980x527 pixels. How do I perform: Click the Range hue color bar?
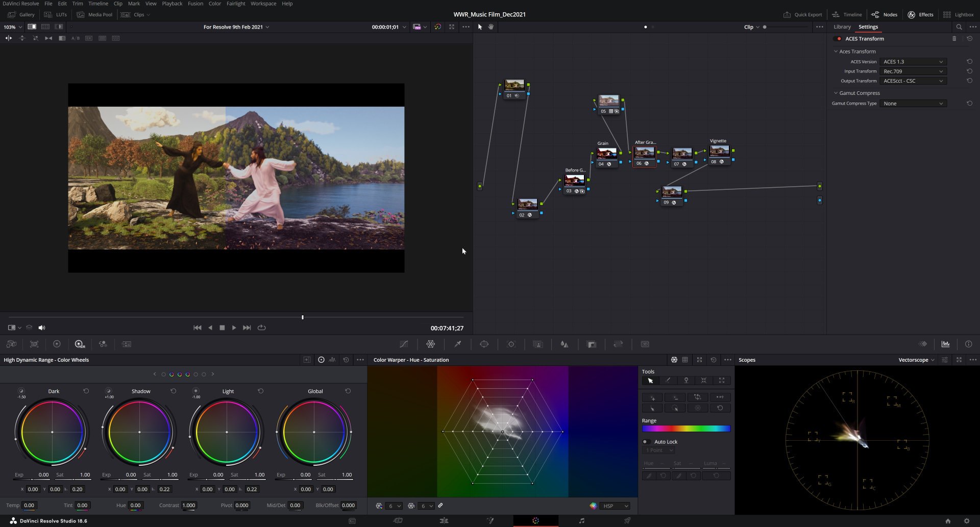click(686, 429)
